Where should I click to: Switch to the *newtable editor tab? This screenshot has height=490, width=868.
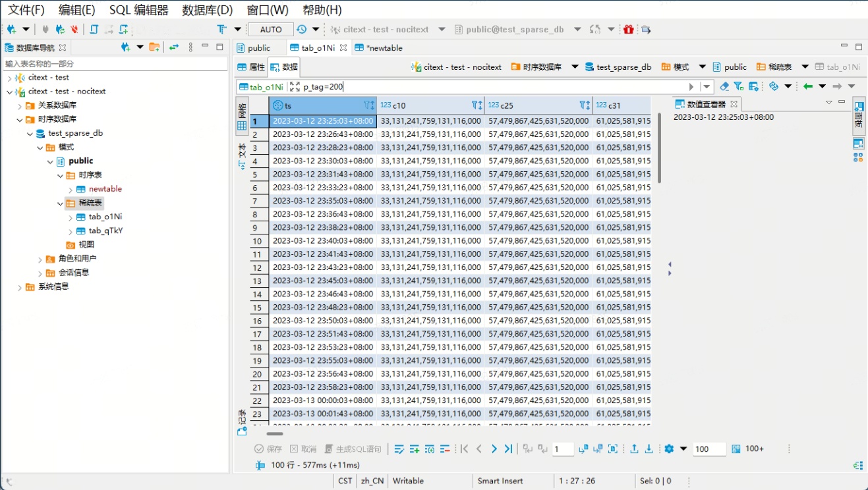coord(379,47)
